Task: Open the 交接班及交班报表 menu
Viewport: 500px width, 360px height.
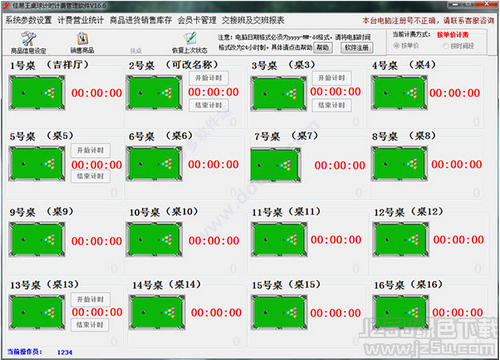Action: [x=253, y=20]
